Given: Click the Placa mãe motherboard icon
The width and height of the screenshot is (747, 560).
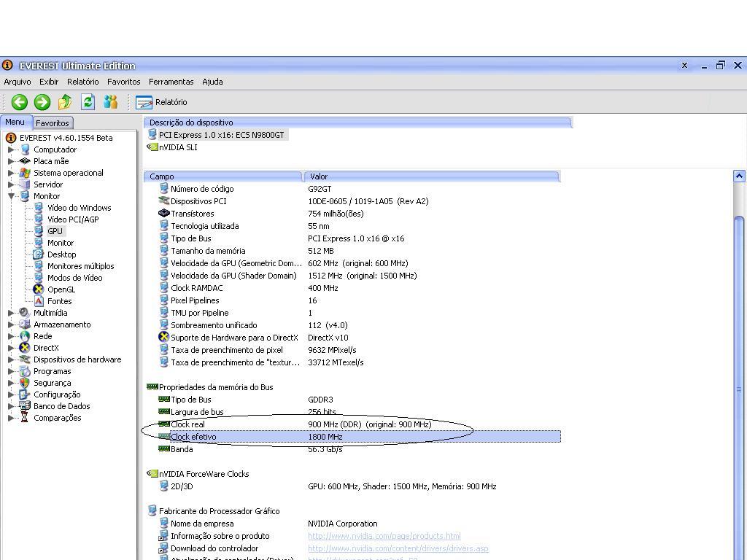Looking at the screenshot, I should coord(25,161).
